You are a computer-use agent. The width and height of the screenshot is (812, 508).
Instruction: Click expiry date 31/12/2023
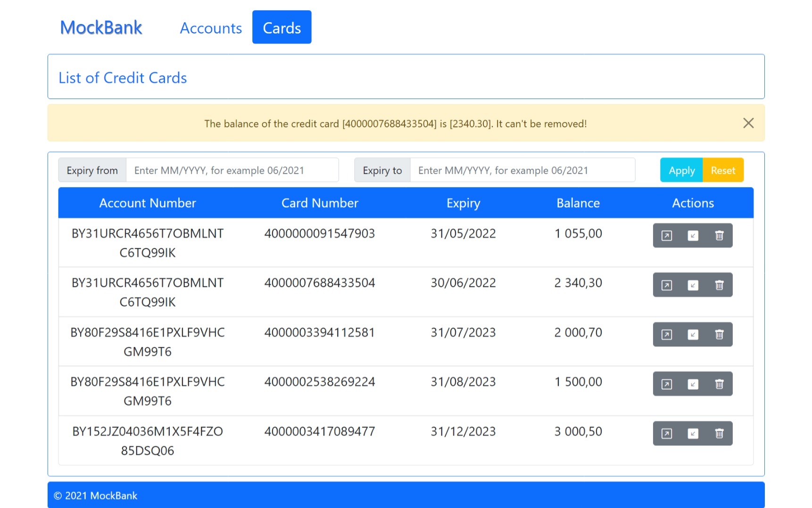463,431
